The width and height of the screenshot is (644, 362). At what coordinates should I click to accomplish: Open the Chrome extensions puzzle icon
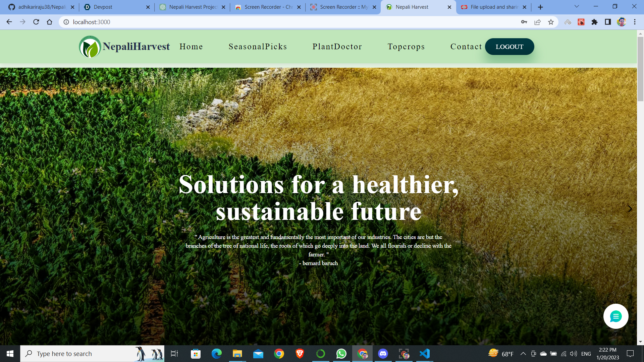594,22
